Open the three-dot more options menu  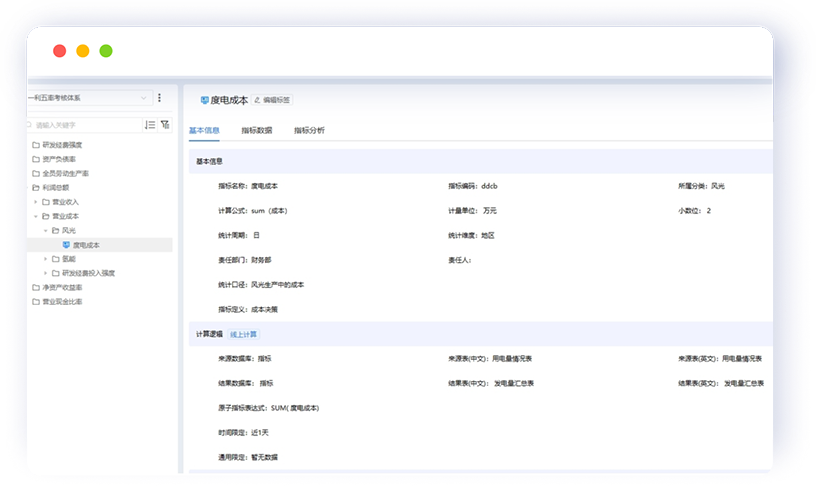click(160, 98)
